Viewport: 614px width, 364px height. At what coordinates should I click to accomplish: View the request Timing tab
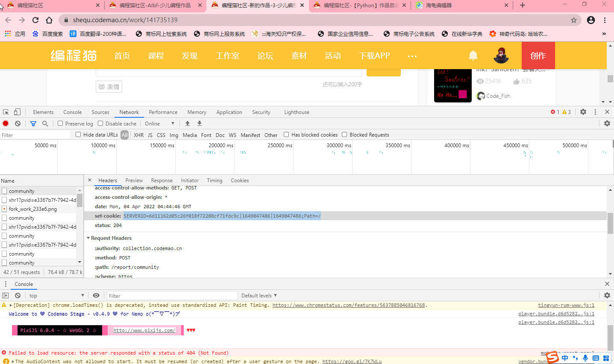pos(214,180)
